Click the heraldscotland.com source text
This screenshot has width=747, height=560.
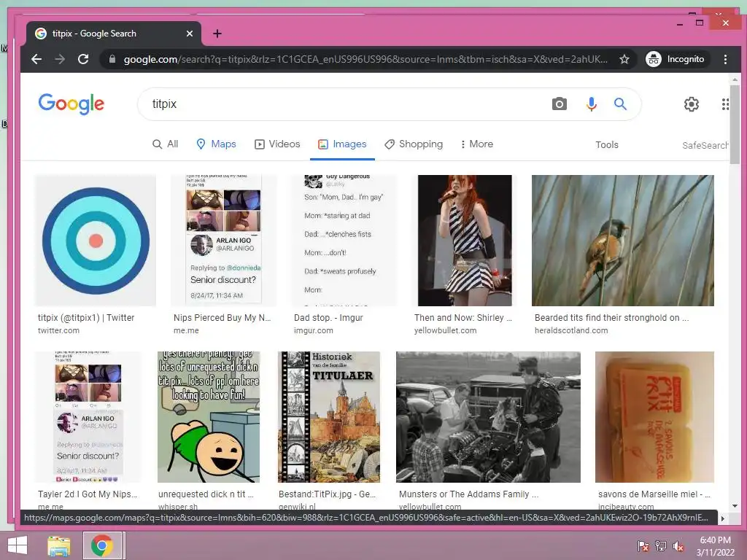571,330
